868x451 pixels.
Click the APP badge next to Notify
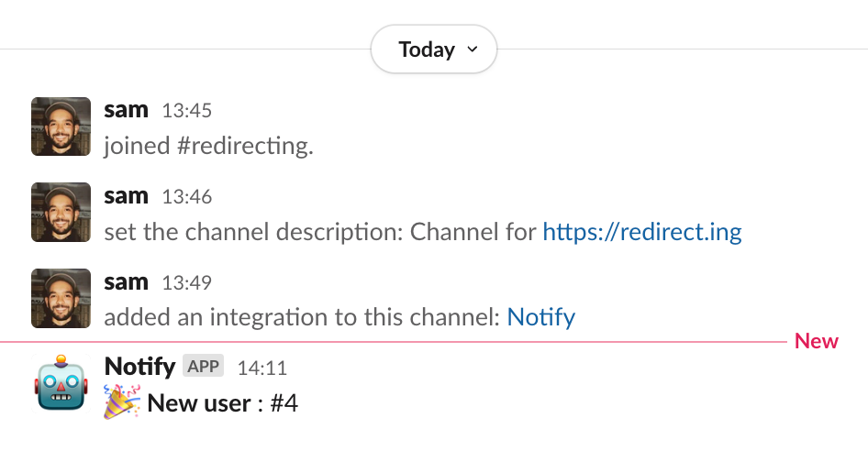pyautogui.click(x=203, y=368)
